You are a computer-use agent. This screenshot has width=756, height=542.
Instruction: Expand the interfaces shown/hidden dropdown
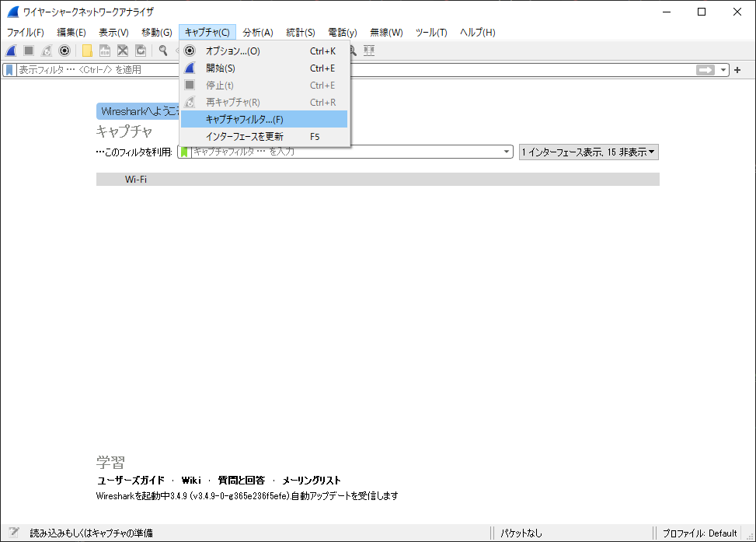pyautogui.click(x=589, y=152)
